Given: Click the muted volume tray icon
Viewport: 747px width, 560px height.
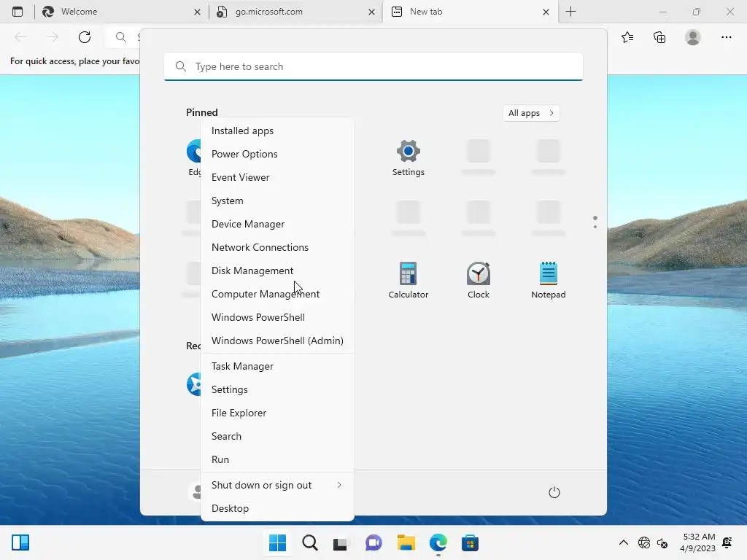Looking at the screenshot, I should pyautogui.click(x=662, y=542).
